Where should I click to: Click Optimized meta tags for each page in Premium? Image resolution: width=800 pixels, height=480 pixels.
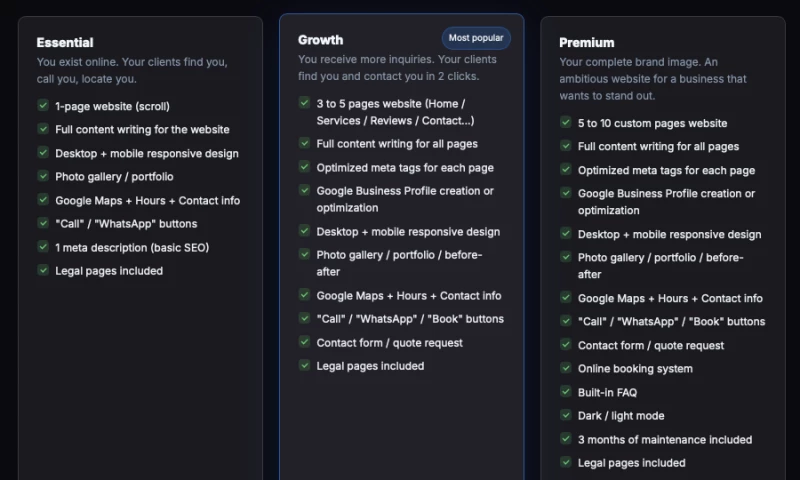tap(666, 170)
